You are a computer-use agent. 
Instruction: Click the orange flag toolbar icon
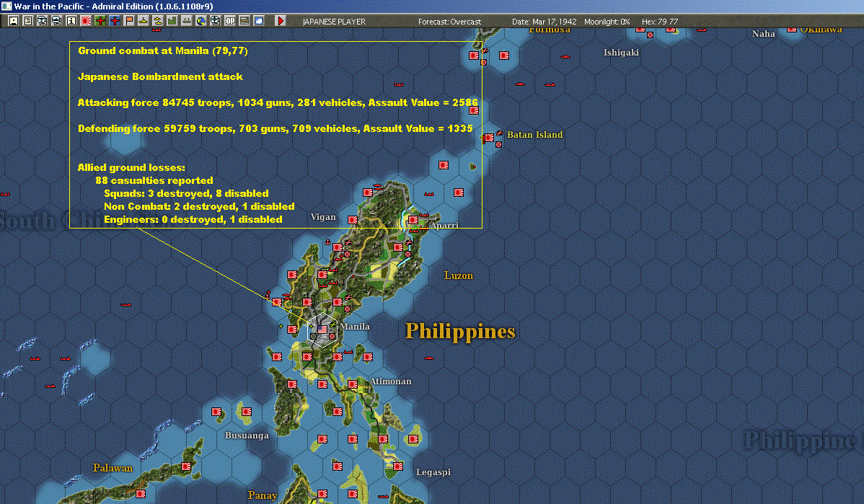click(129, 21)
